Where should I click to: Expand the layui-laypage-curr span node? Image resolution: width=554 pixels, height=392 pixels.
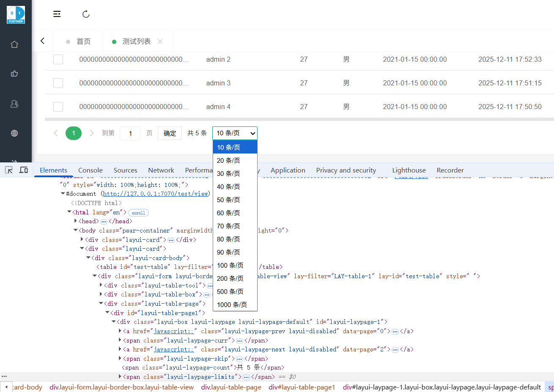pos(120,340)
